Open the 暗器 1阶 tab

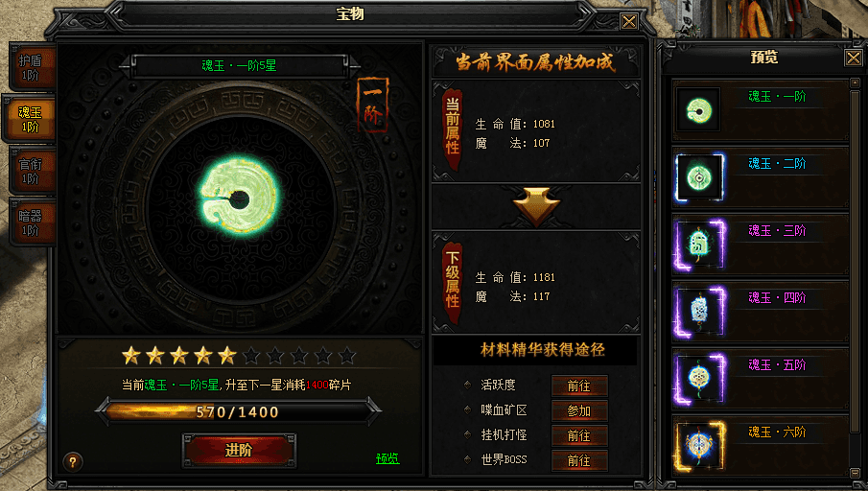[x=31, y=222]
